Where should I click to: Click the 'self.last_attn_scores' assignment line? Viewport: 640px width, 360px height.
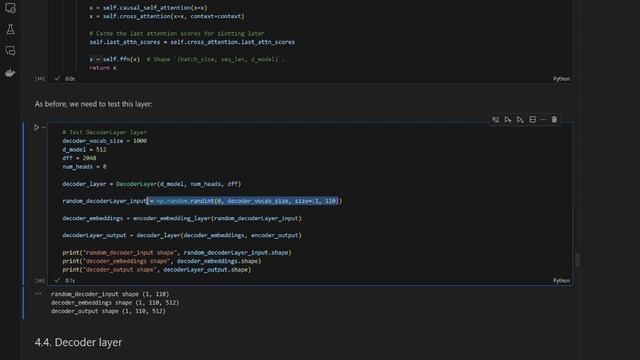coord(192,42)
